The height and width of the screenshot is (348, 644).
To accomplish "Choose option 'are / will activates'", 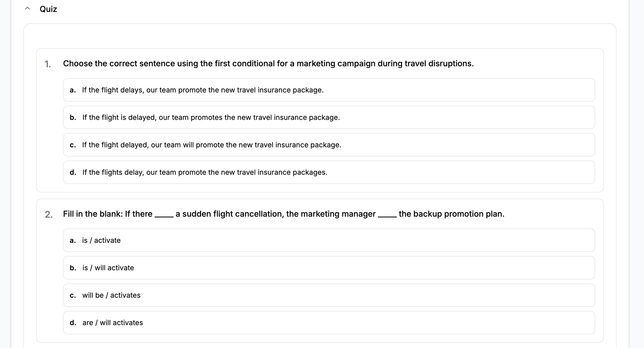I will (329, 323).
